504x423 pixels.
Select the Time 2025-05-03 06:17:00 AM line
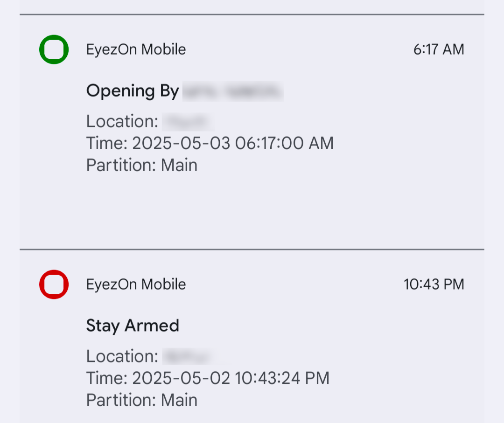click(x=210, y=143)
